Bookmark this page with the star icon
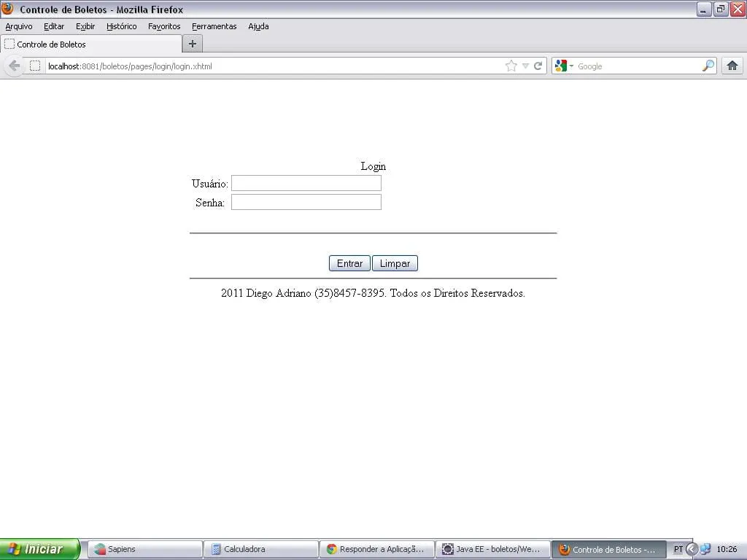747x560 pixels. (x=511, y=66)
